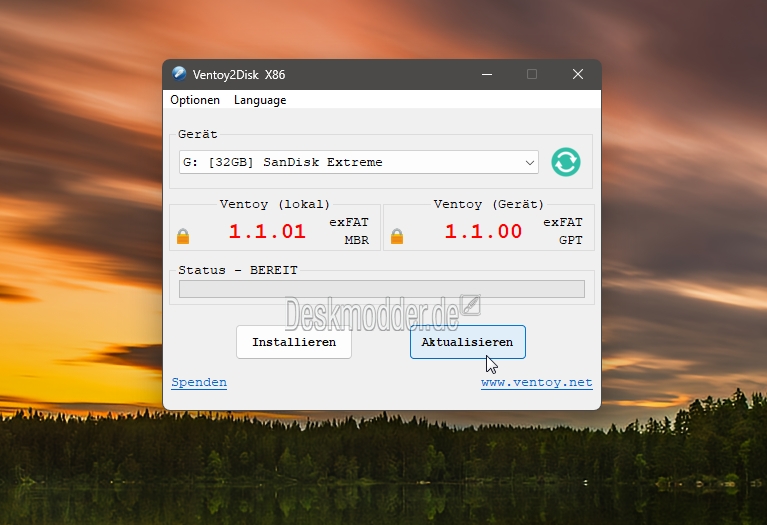Open the Language menu
767x525 pixels.
pyautogui.click(x=260, y=100)
